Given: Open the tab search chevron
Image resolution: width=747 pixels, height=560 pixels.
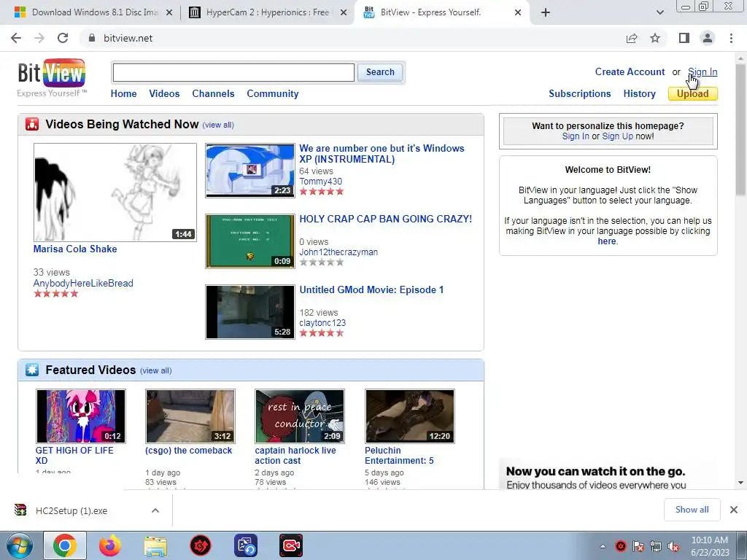Looking at the screenshot, I should pyautogui.click(x=659, y=13).
